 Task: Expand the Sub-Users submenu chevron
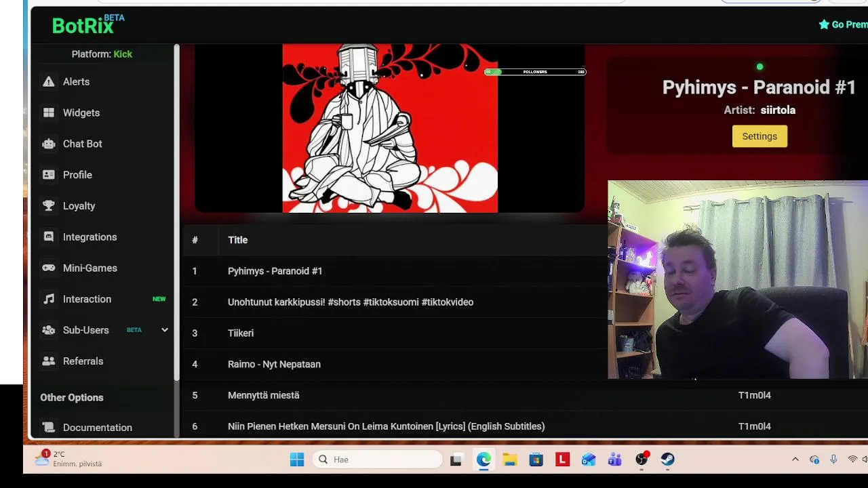[x=164, y=330]
